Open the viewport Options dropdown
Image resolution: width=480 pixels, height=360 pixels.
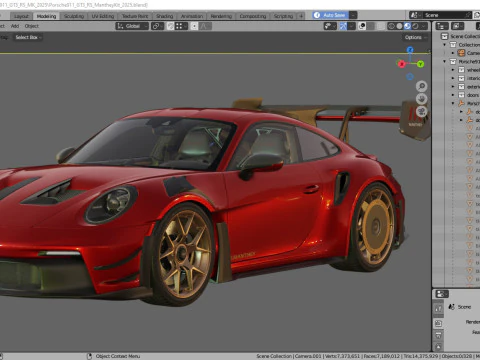point(415,37)
